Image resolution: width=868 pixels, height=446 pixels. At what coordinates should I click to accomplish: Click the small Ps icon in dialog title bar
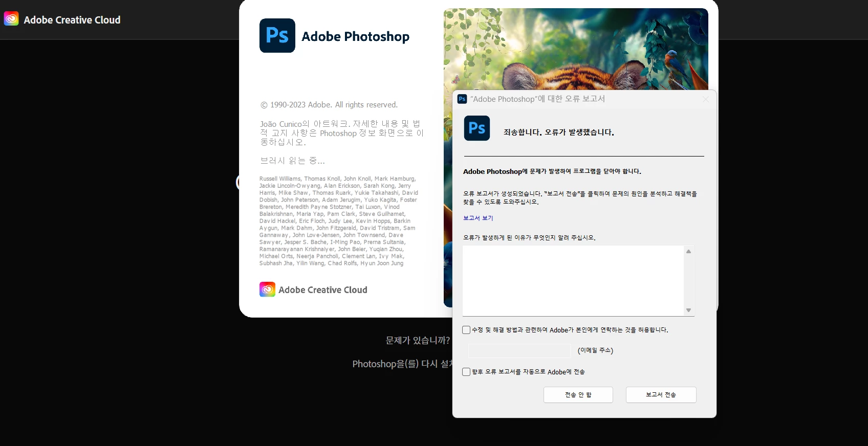(462, 99)
